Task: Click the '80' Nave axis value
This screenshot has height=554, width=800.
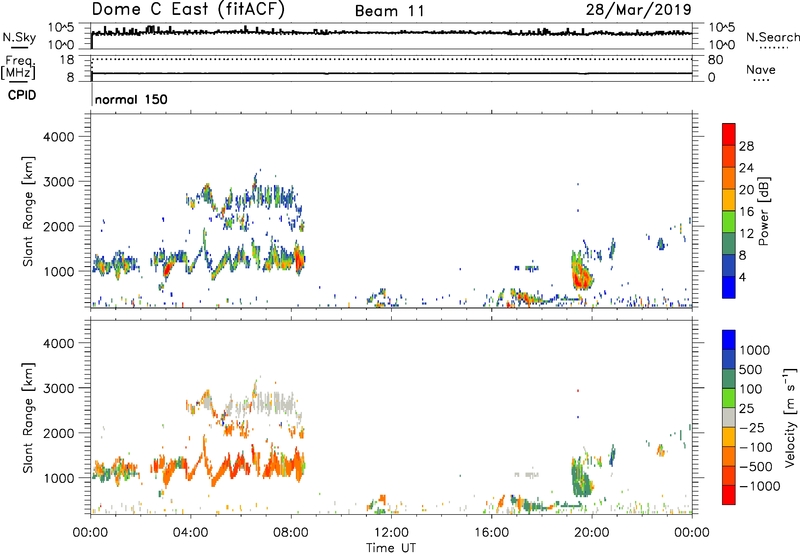Action: pyautogui.click(x=715, y=60)
